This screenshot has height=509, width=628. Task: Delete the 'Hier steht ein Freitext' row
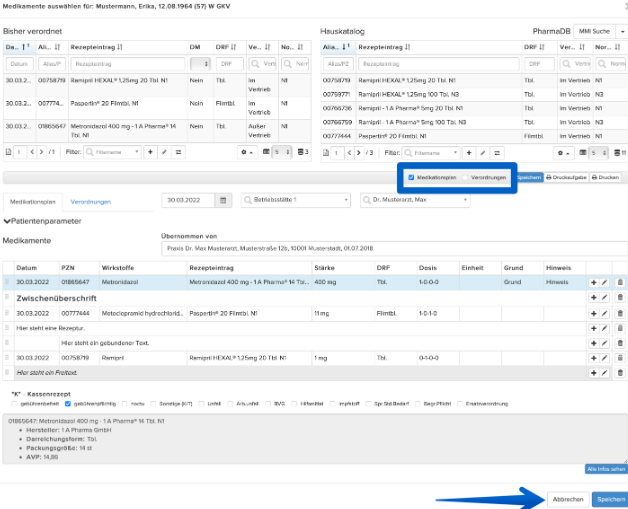620,373
